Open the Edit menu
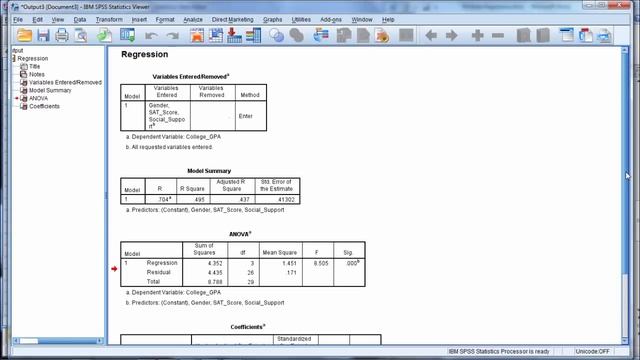The width and height of the screenshot is (640, 360). pyautogui.click(x=38, y=20)
